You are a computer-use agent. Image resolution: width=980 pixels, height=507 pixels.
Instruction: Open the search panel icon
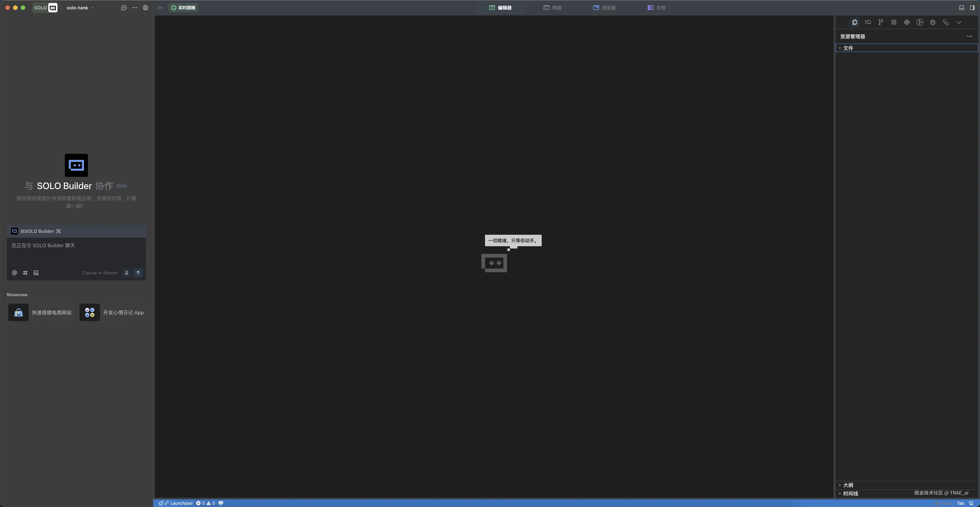[868, 22]
